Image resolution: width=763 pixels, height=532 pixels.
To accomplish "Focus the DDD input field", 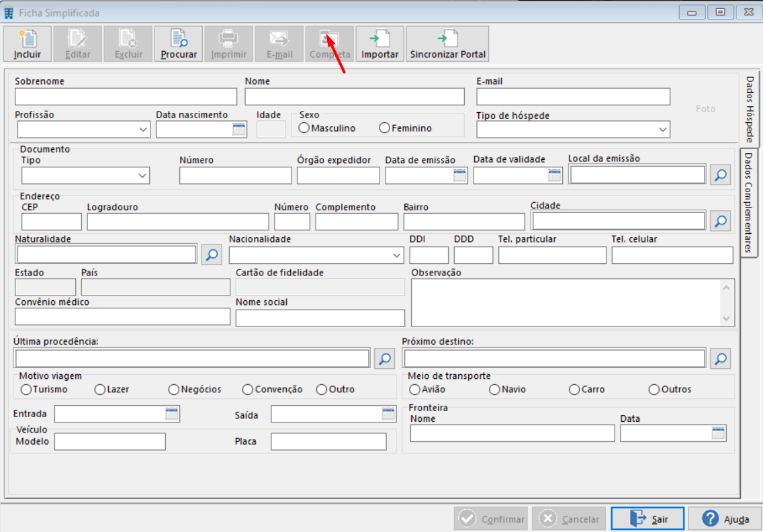I will pyautogui.click(x=474, y=255).
